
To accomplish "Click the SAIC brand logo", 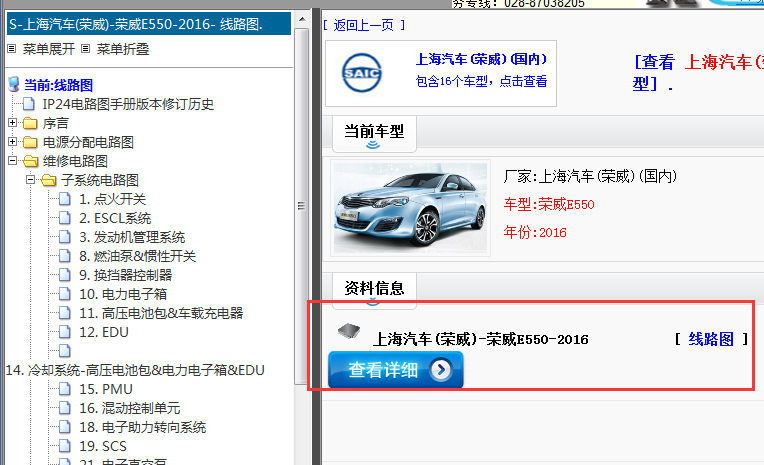I will pos(362,73).
